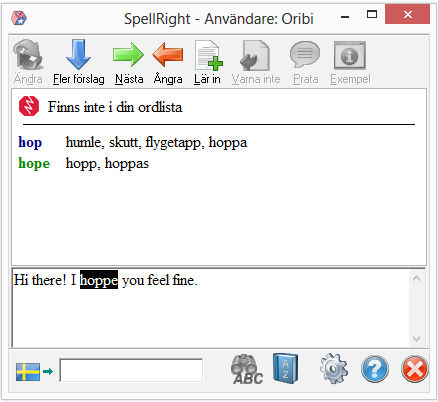Select the suggestion word 'hop'
The image size is (438, 402).
pos(30,142)
